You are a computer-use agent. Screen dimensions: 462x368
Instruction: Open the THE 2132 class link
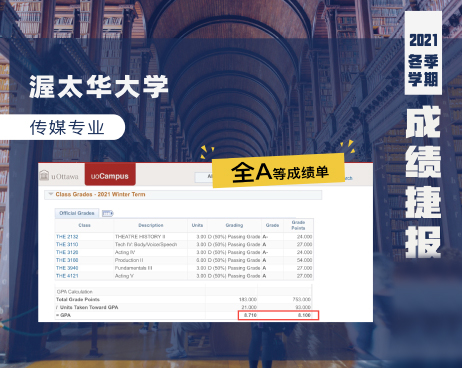[x=67, y=237]
